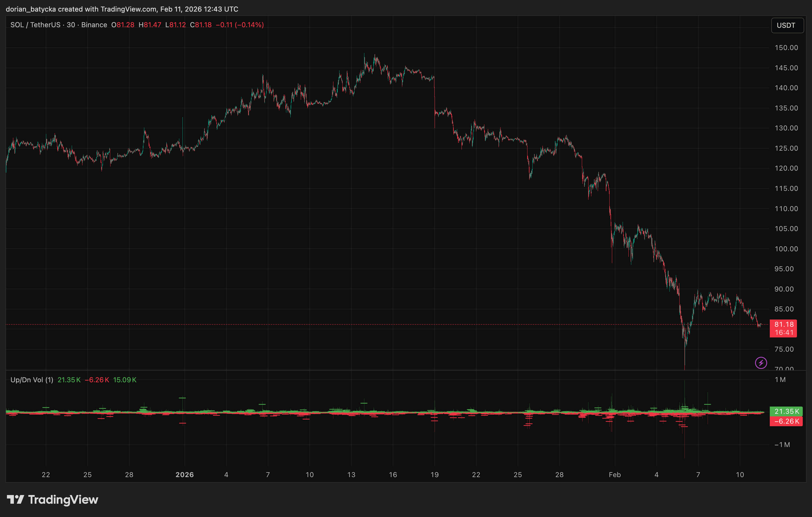This screenshot has width=812, height=517.
Task: Click the 2026 year marker on time axis
Action: [184, 474]
